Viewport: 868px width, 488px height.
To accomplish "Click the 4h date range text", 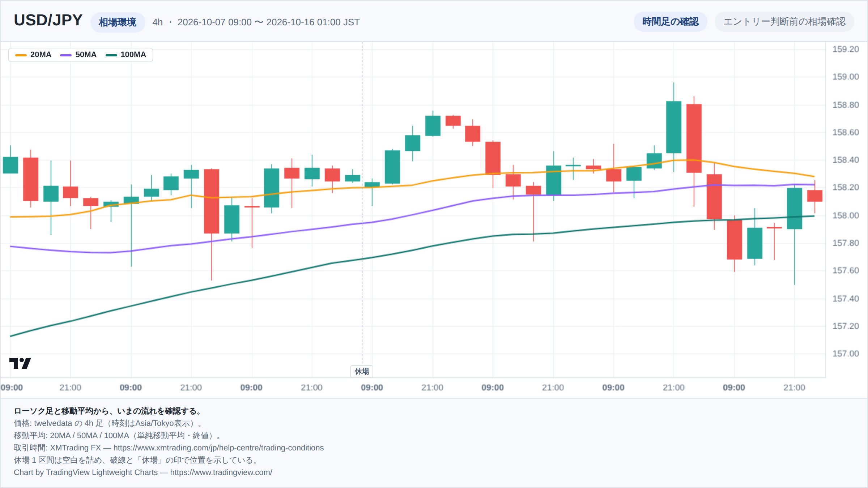I will [256, 22].
